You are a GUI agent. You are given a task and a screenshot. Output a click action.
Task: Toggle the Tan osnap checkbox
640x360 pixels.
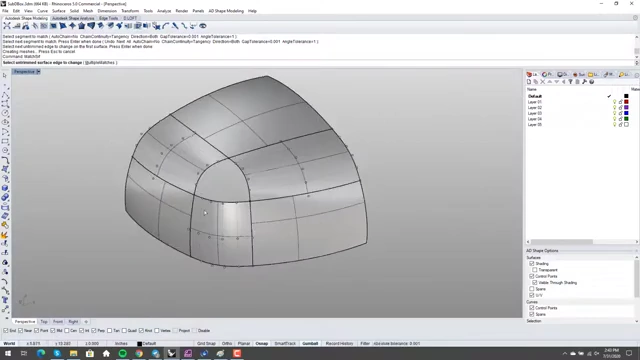click(109, 331)
